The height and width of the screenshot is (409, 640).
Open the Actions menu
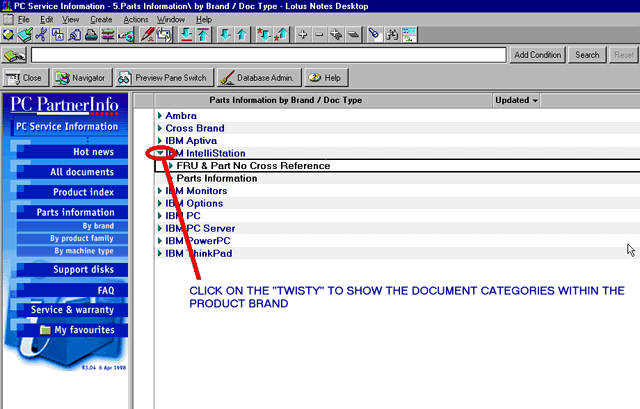pos(135,19)
